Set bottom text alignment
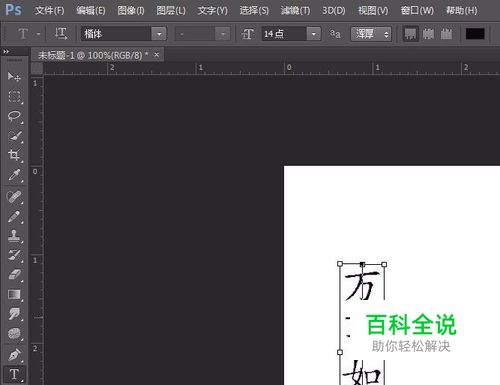 coord(446,34)
